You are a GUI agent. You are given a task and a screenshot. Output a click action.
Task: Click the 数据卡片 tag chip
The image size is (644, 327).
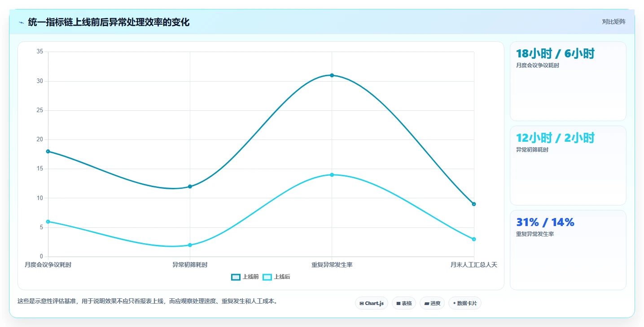[x=464, y=303]
